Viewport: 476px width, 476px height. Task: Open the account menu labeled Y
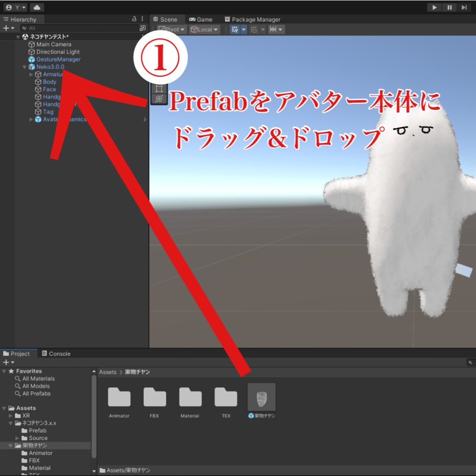tap(16, 7)
